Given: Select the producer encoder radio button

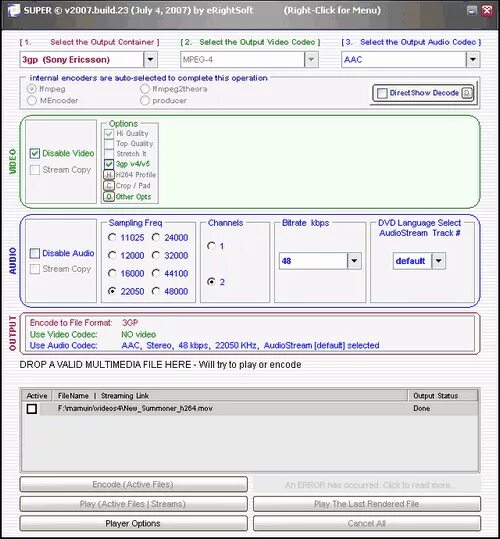Looking at the screenshot, I should tap(145, 100).
